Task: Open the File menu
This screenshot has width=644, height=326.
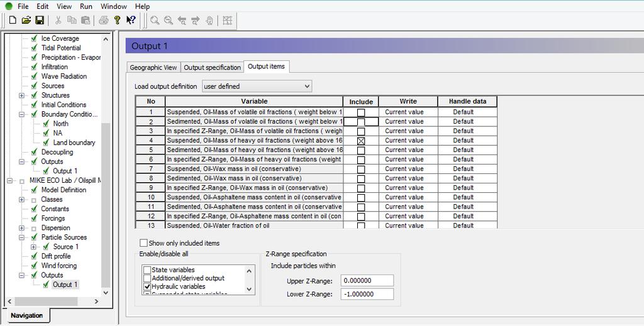Action: pos(23,6)
